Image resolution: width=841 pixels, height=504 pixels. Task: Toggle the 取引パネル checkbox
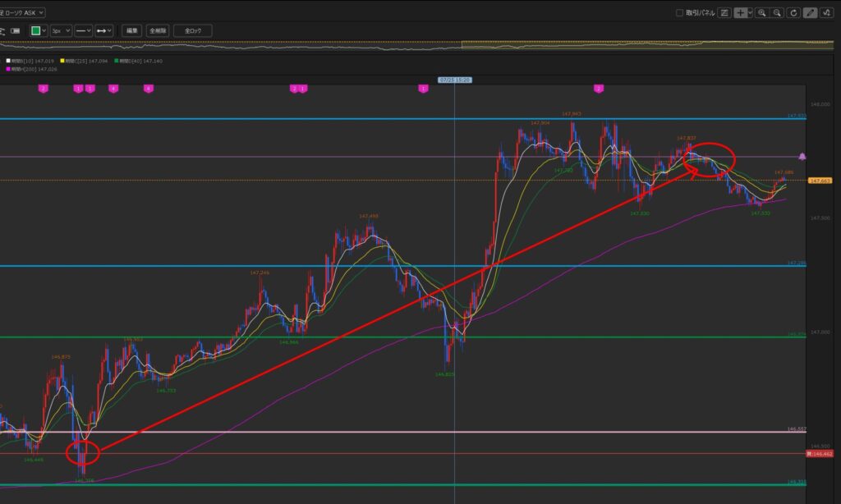click(679, 12)
